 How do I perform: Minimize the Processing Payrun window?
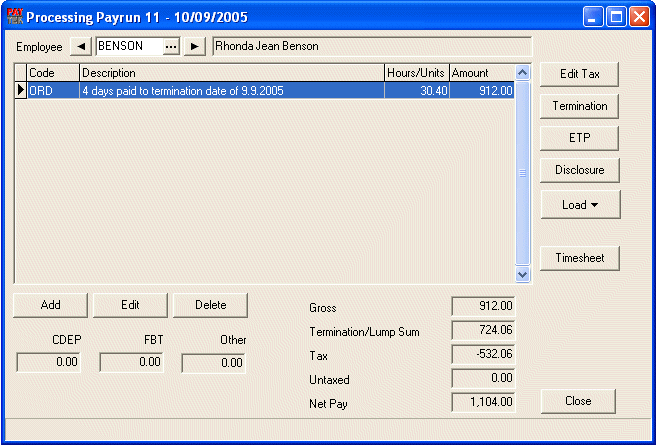point(592,17)
